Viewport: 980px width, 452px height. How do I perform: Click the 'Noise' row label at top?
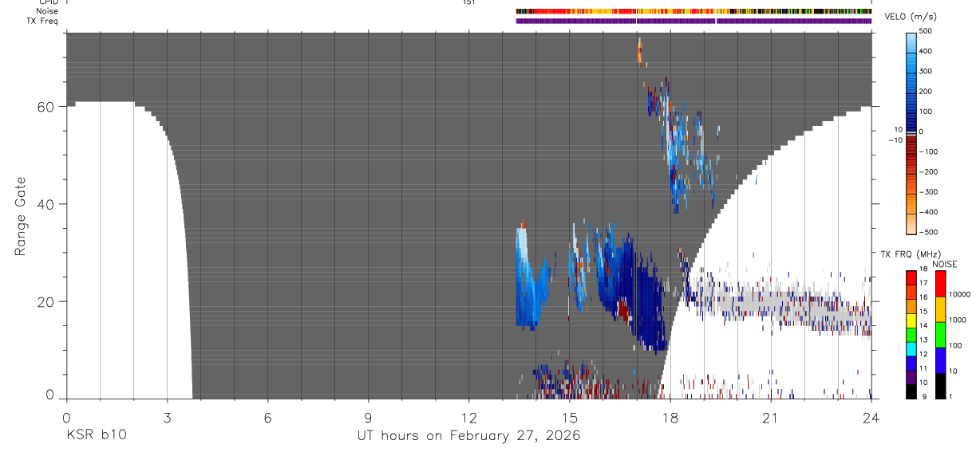tap(47, 11)
